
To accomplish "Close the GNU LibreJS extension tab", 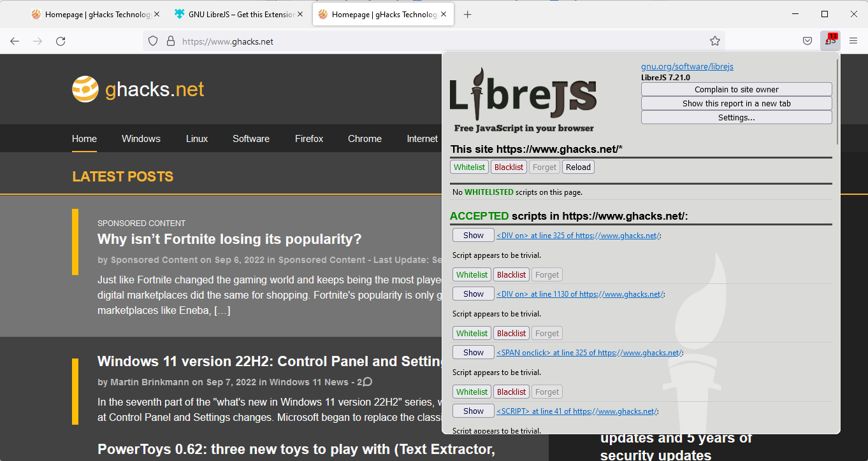I will pos(300,14).
